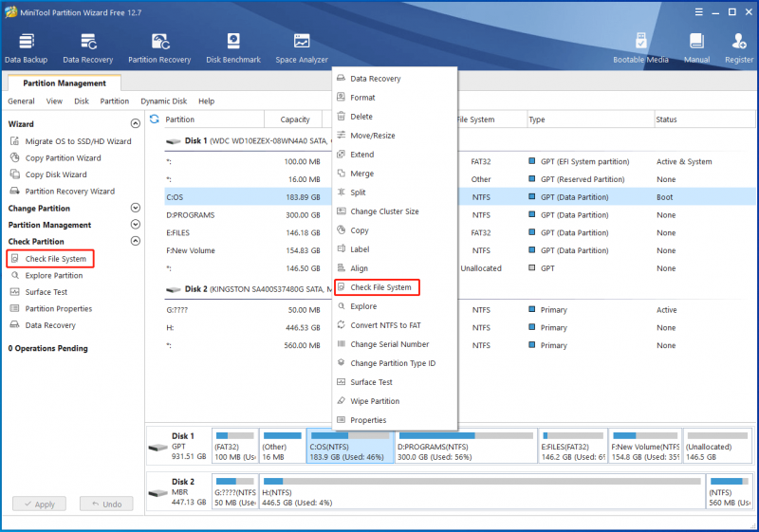The image size is (759, 532).
Task: Click the Apply button
Action: [x=39, y=504]
